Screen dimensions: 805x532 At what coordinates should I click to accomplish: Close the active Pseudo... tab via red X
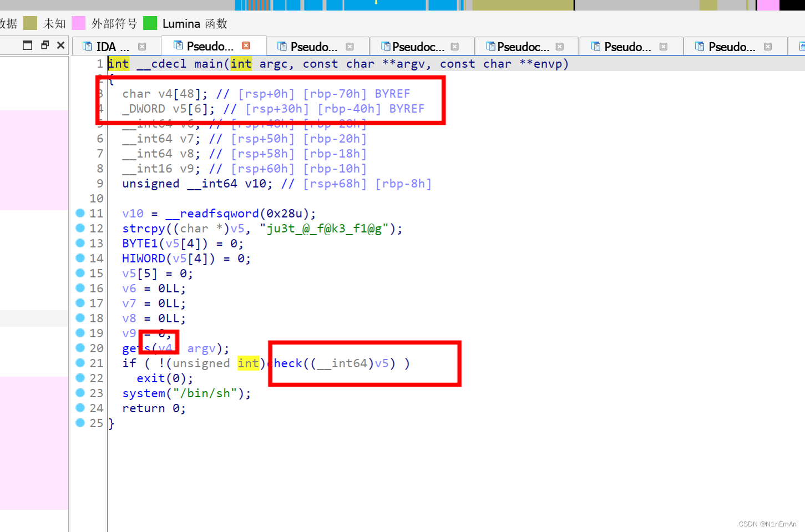[x=246, y=45]
